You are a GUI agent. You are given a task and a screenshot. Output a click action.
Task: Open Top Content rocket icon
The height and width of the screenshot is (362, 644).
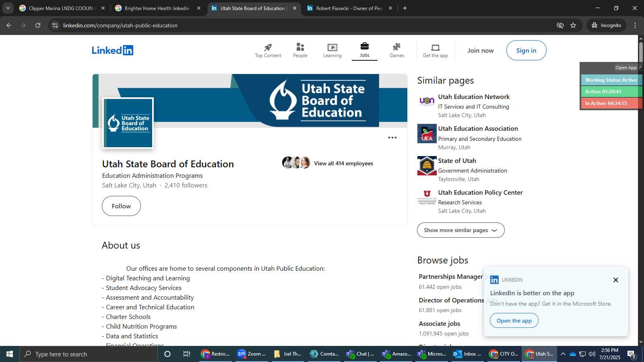click(x=268, y=47)
